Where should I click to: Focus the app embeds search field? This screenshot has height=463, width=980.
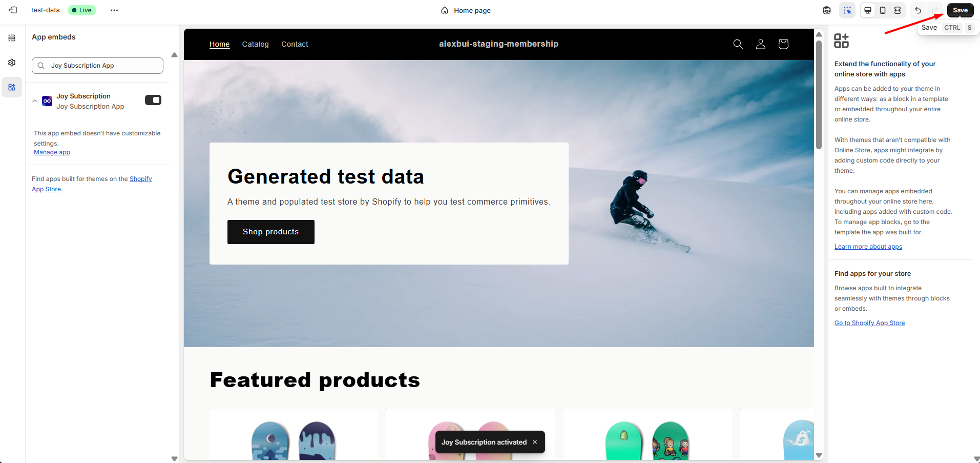pyautogui.click(x=97, y=66)
